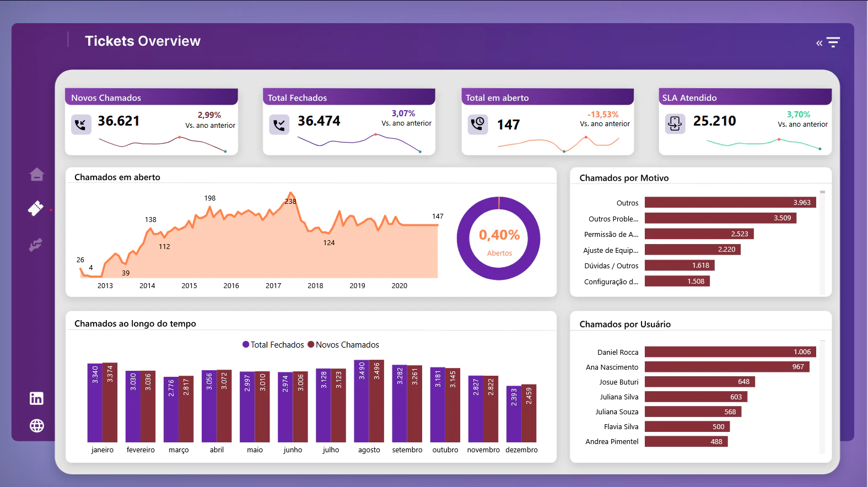Select Andrea Pimentel's bar showing 488
Image resolution: width=868 pixels, height=487 pixels.
[x=686, y=441]
